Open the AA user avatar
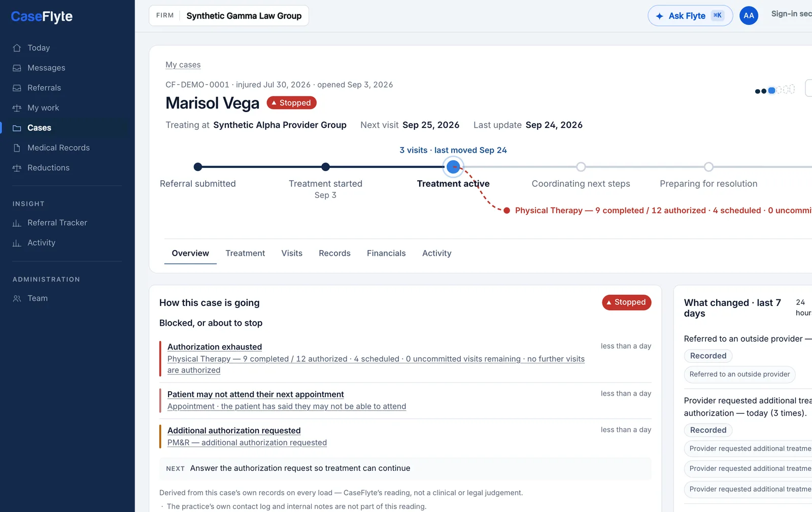Screen dimensions: 812x512 749,16
